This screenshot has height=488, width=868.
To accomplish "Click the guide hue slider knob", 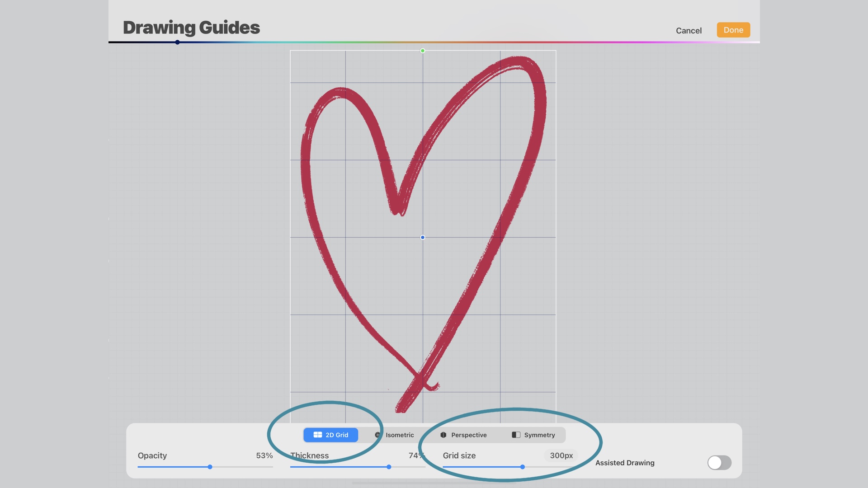I will (178, 42).
